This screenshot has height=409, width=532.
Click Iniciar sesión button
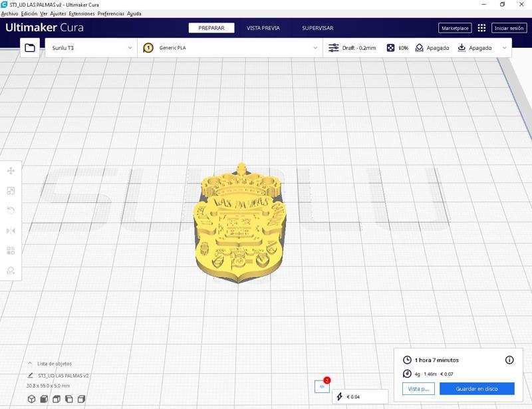509,28
